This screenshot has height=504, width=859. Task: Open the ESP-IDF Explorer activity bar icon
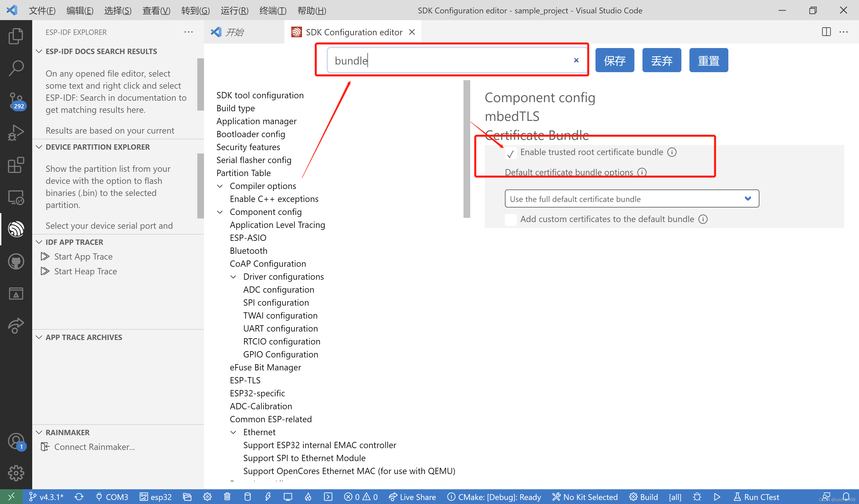coord(16,229)
